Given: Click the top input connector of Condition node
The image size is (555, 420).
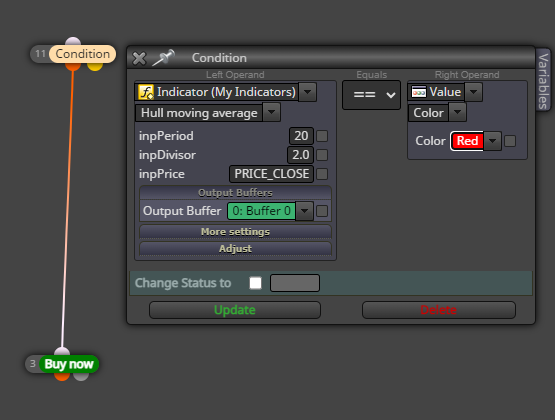Looking at the screenshot, I should coord(73,41).
